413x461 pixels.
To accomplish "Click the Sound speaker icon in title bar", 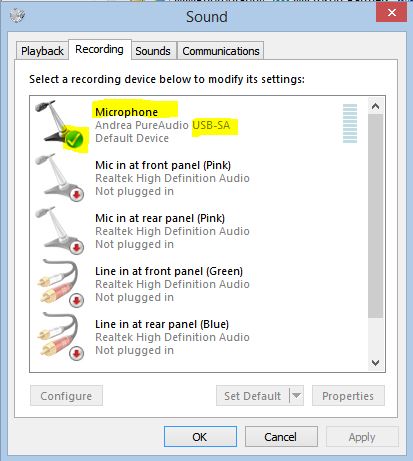I will coord(17,15).
